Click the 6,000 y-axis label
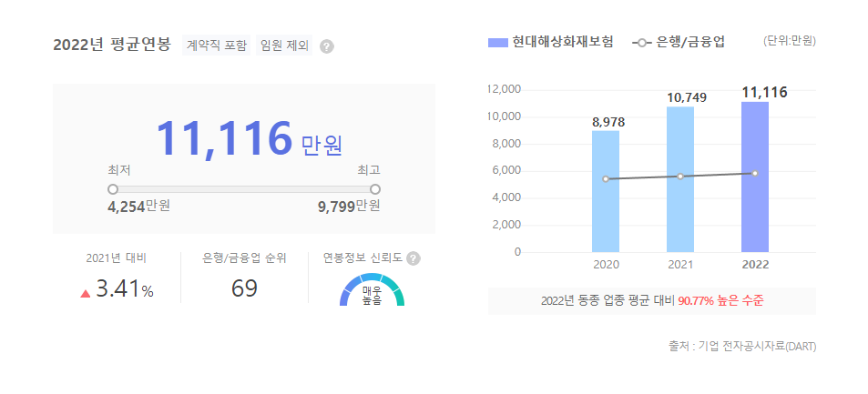 coord(506,171)
